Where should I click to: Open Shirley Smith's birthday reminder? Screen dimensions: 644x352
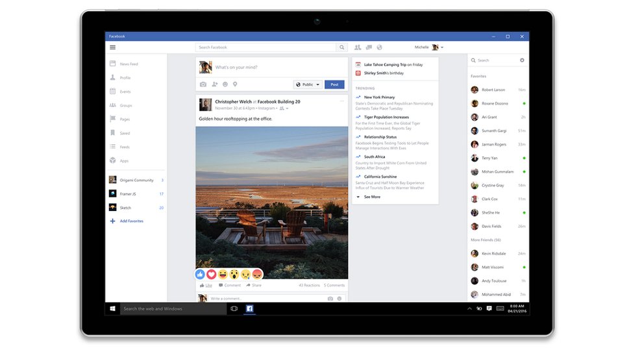384,73
